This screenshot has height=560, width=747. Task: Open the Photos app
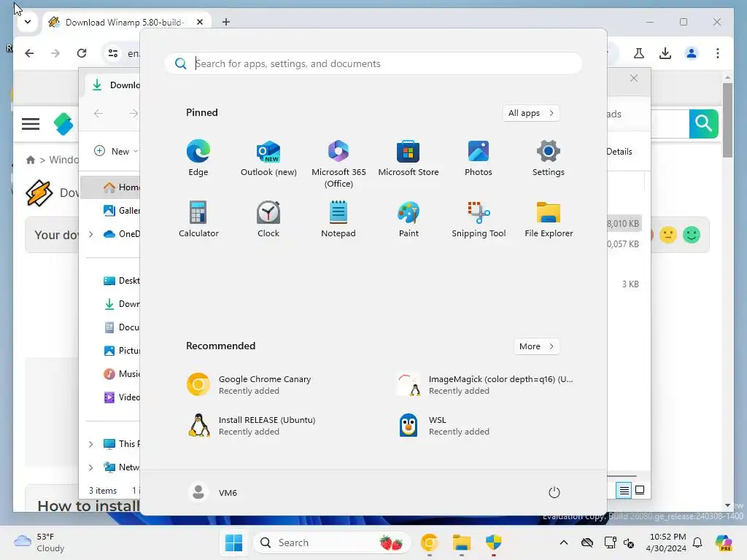pyautogui.click(x=479, y=158)
